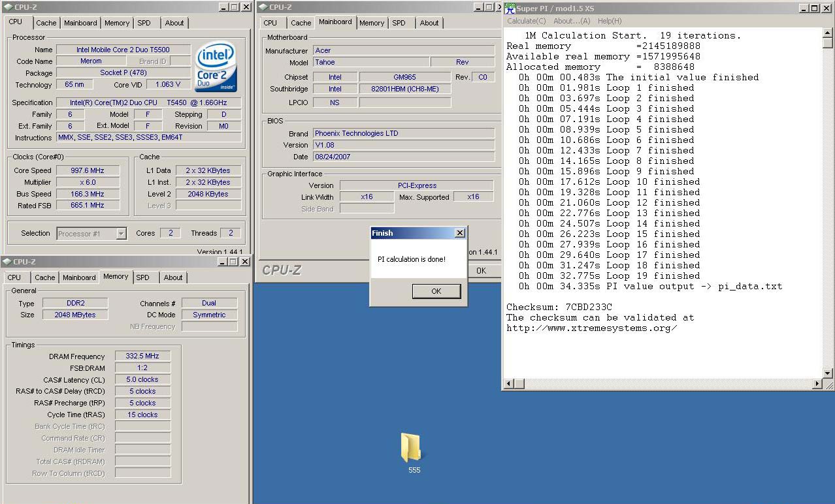Confirm the Finish dialog with OK
The height and width of the screenshot is (504, 835).
click(436, 291)
